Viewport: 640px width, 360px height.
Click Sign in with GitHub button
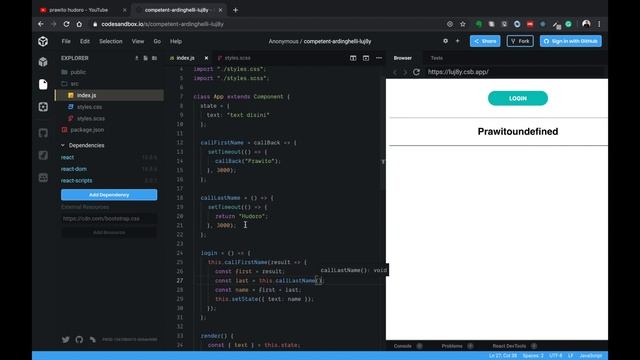571,41
